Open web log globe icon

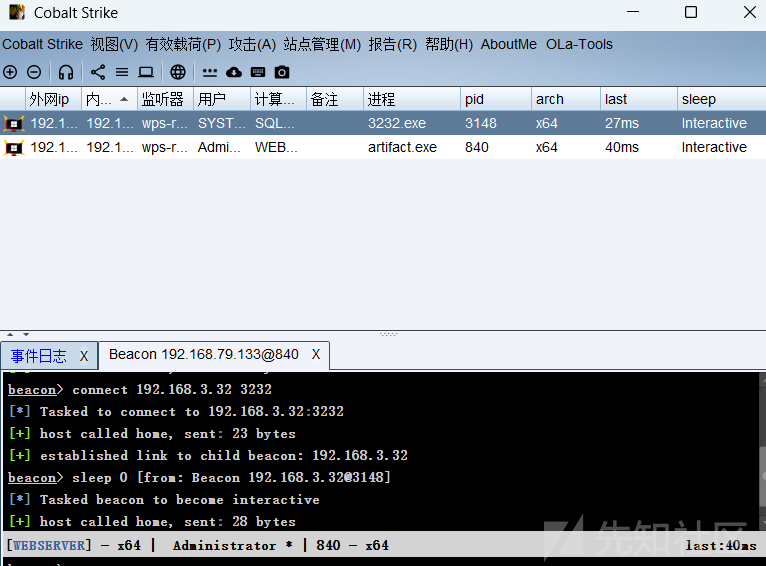tap(178, 72)
